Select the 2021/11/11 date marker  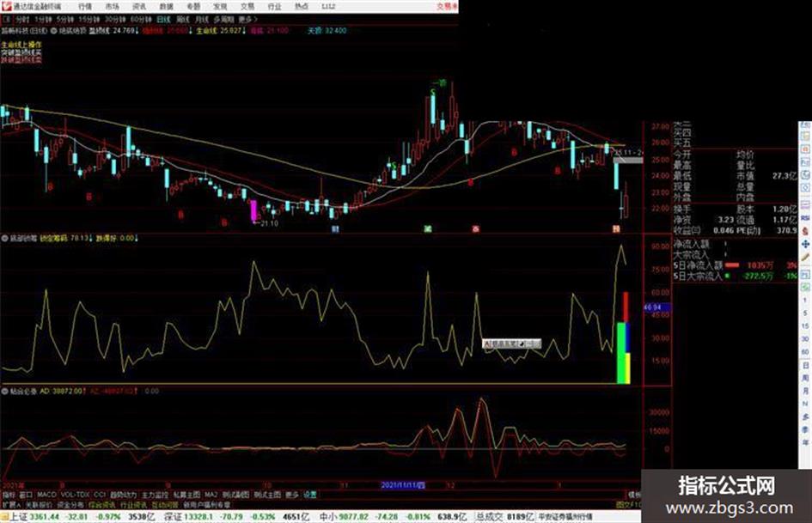pyautogui.click(x=403, y=485)
